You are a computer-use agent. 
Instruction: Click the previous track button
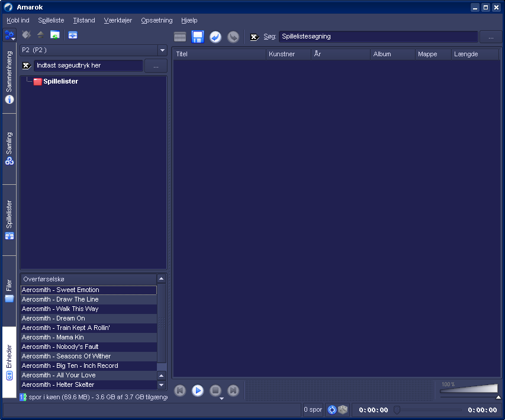[180, 390]
